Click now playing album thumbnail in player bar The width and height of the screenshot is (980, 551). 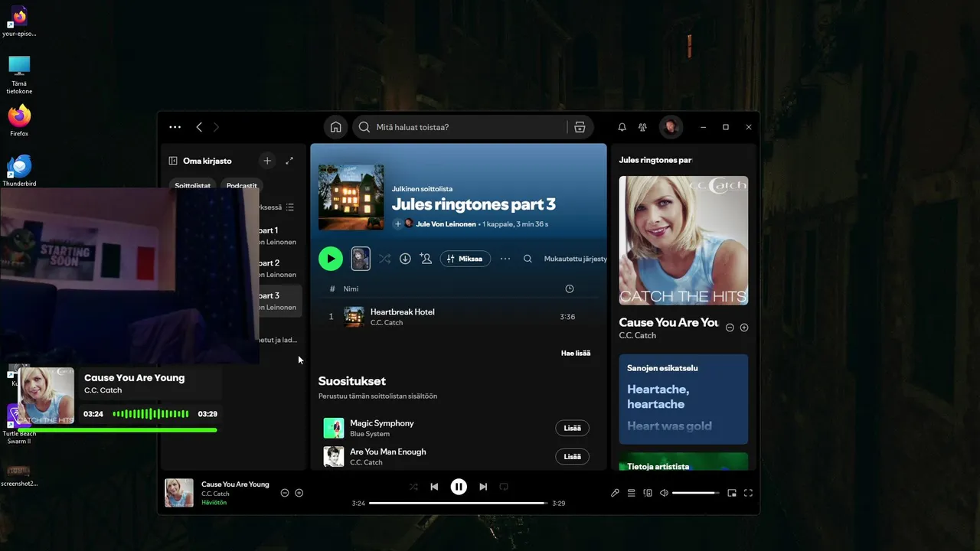click(x=179, y=493)
